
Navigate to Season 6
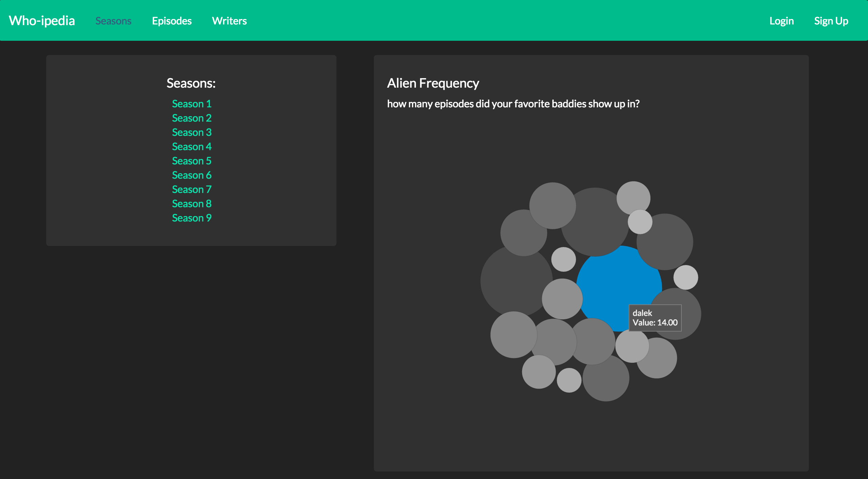click(192, 175)
